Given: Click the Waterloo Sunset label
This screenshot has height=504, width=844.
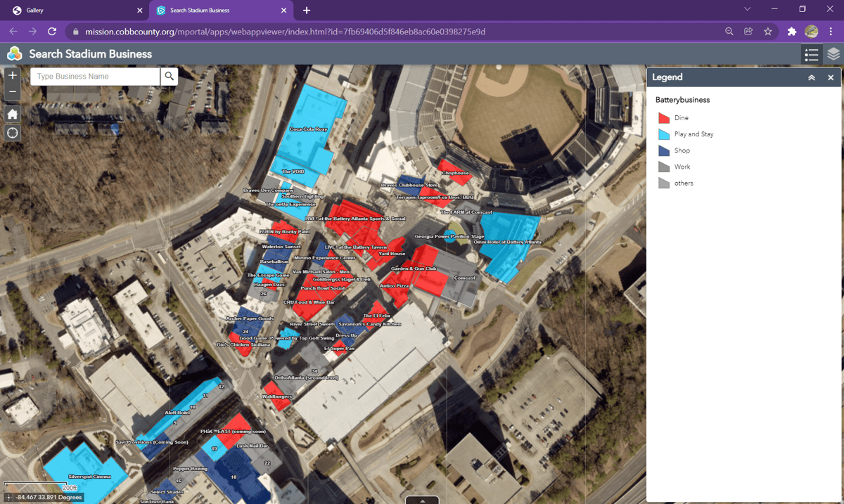Looking at the screenshot, I should (281, 247).
